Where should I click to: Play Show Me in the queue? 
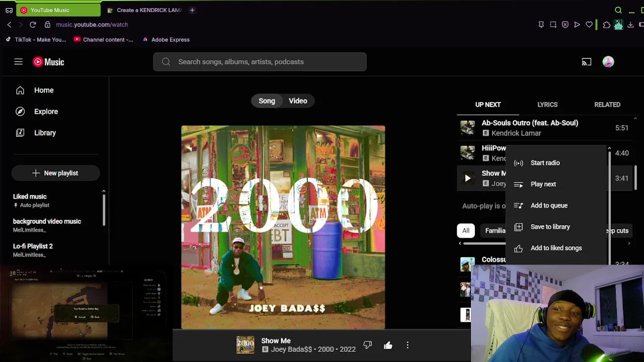tap(467, 178)
